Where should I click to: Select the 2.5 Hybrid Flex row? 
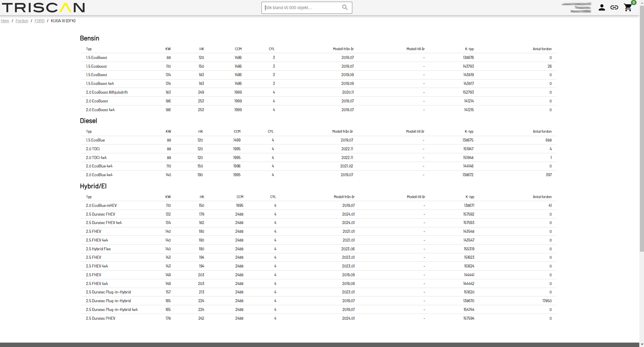point(318,249)
